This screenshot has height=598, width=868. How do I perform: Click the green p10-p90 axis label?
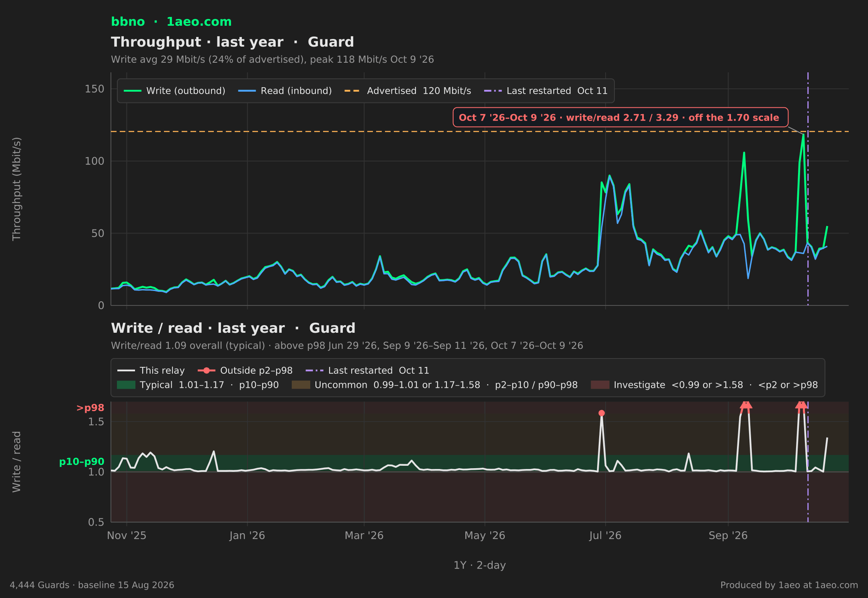pyautogui.click(x=82, y=462)
